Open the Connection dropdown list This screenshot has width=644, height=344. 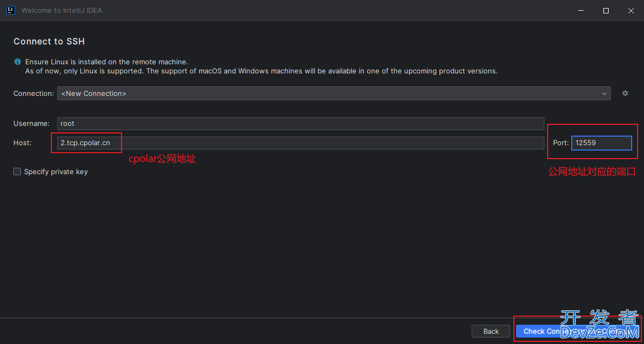[x=334, y=93]
